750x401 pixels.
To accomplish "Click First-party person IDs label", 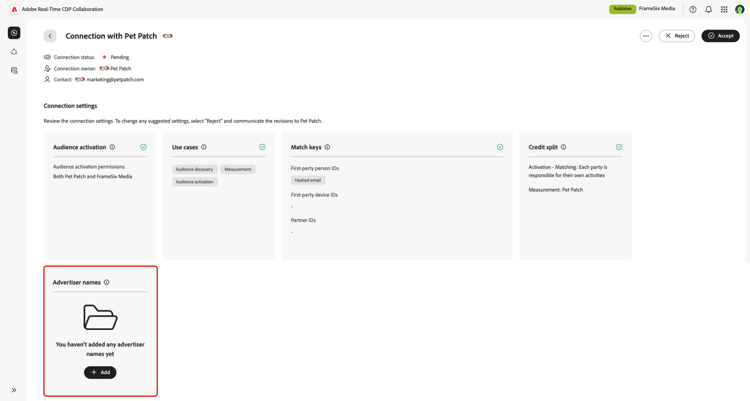I will click(315, 168).
